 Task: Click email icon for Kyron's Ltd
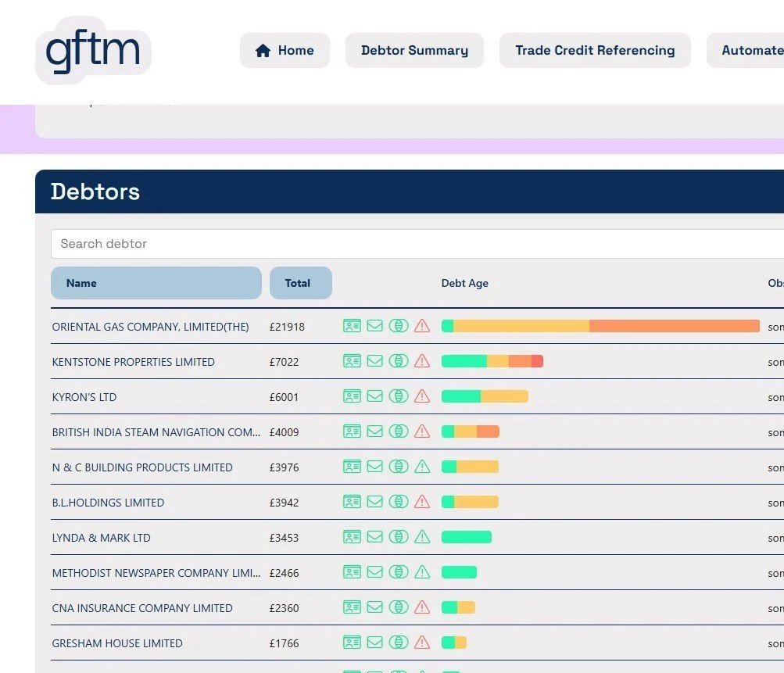tap(375, 396)
